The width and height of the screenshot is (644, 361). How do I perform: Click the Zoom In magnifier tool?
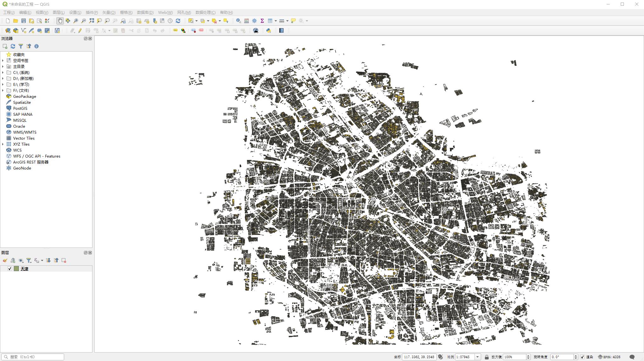point(75,21)
